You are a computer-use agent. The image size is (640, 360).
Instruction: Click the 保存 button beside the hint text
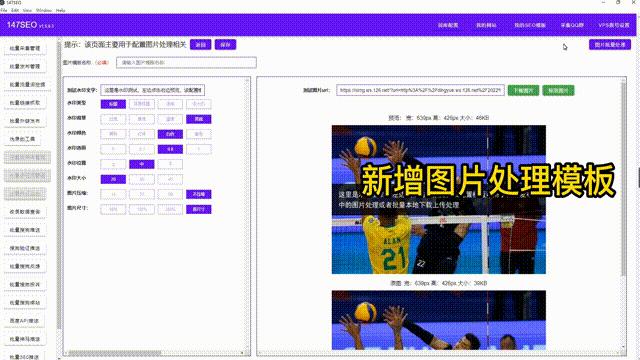point(225,44)
